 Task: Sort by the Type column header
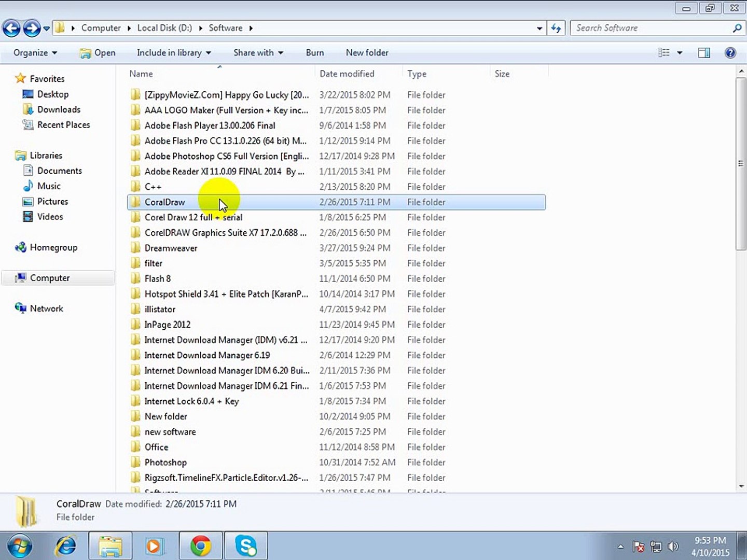[445, 74]
